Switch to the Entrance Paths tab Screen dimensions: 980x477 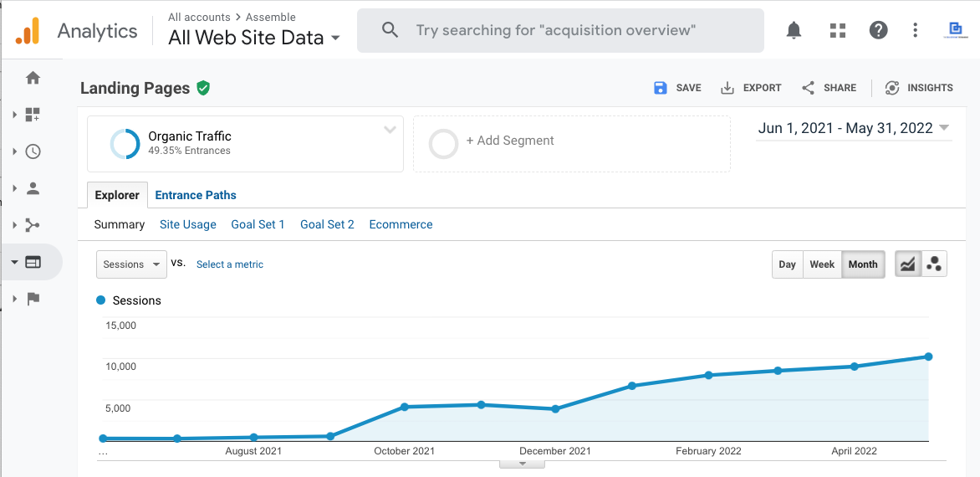click(196, 195)
